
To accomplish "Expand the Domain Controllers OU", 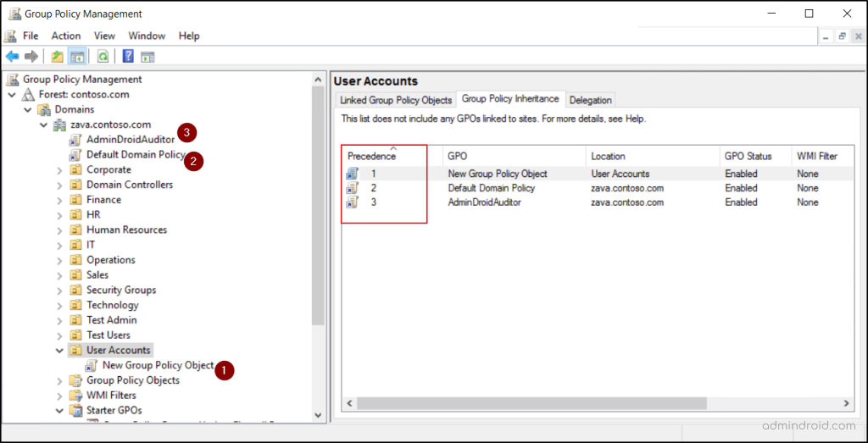I will click(x=60, y=185).
